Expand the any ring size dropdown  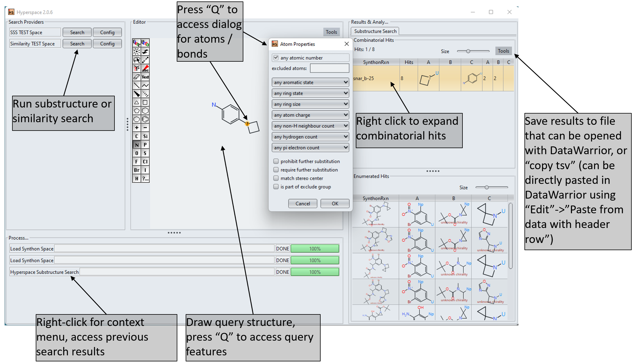(x=310, y=104)
